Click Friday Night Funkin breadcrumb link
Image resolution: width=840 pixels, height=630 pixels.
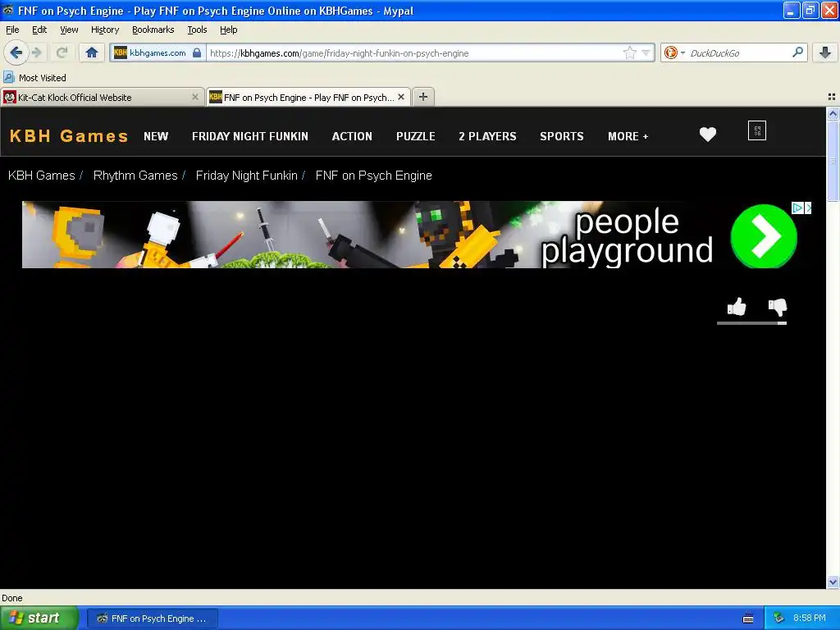tap(246, 176)
